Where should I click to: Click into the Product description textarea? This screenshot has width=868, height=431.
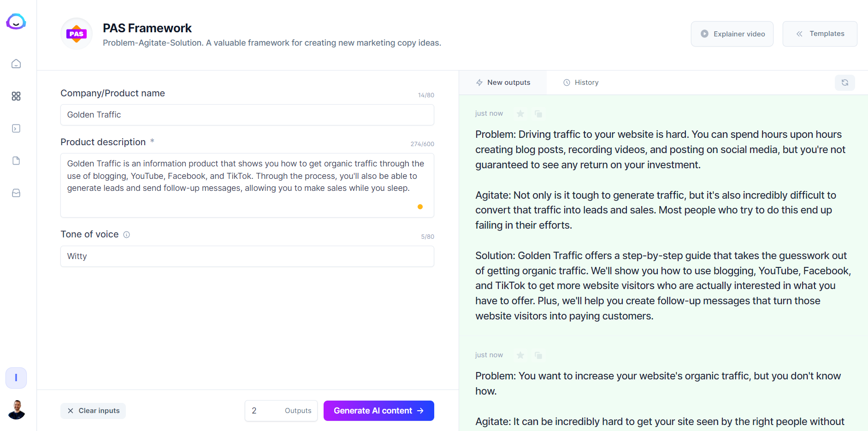pos(247,185)
